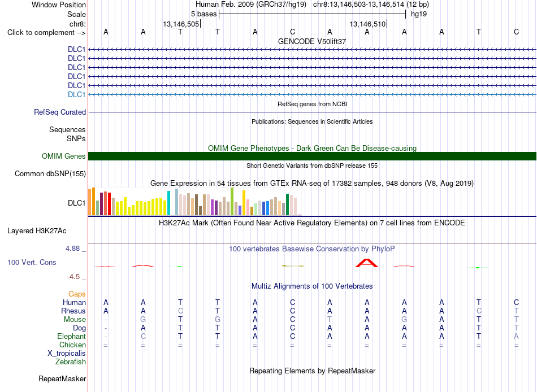Select the Human species label
Screen dimensions: 537x392
(74, 302)
